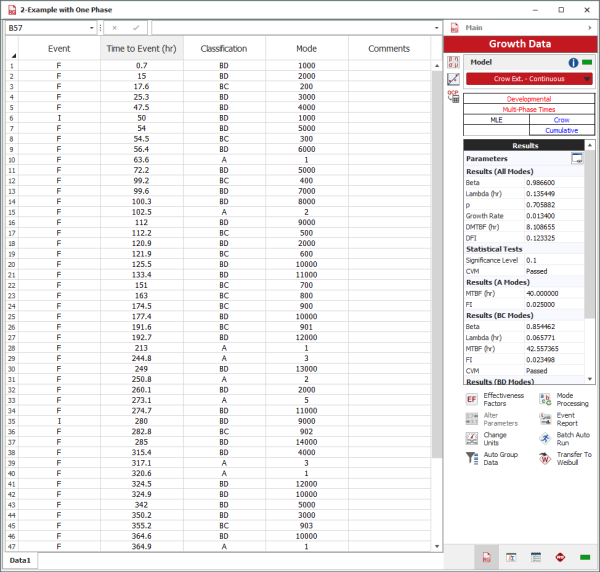Select the Multi-Phase Times option
This screenshot has width=600, height=572.
pos(528,109)
